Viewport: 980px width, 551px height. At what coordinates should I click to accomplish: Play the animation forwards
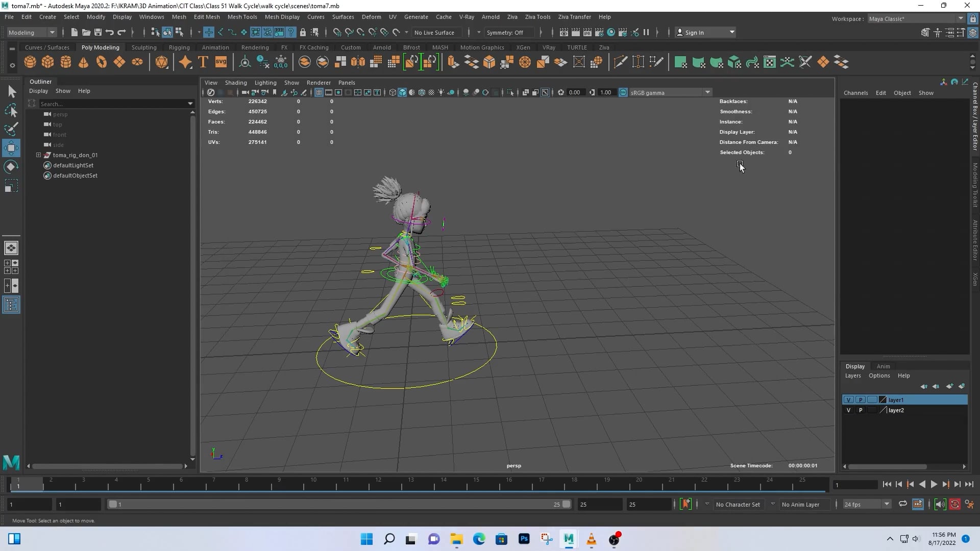tap(934, 485)
